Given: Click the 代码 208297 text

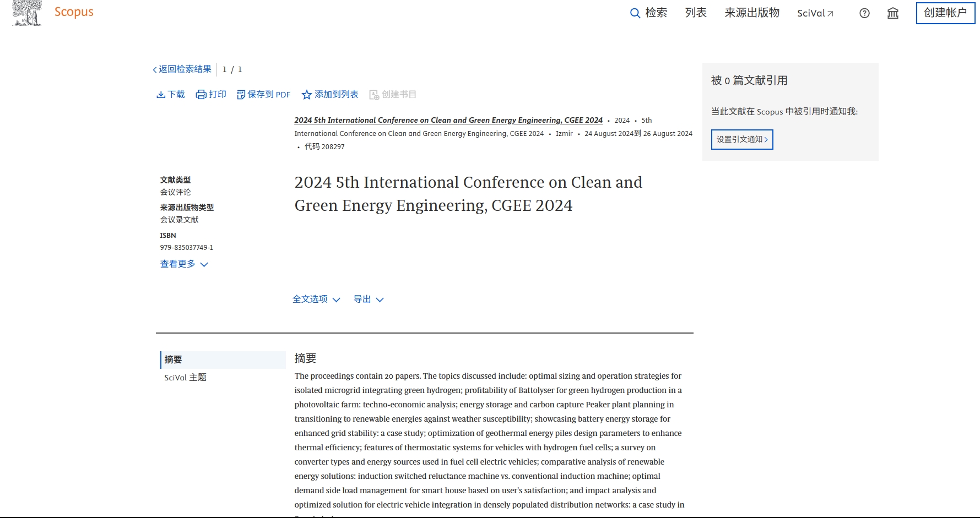Looking at the screenshot, I should click(x=324, y=146).
